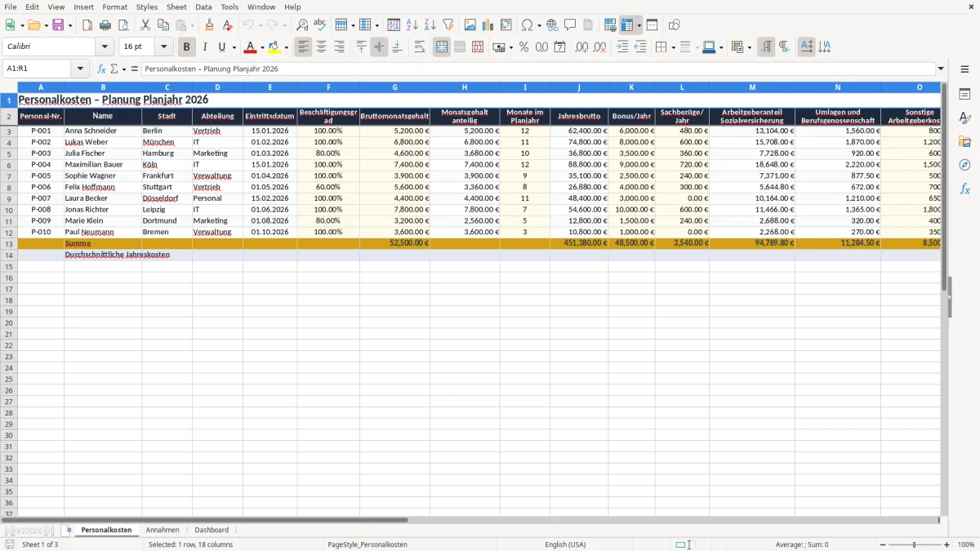980x551 pixels.
Task: Expand the font size dropdown
Action: pos(163,47)
